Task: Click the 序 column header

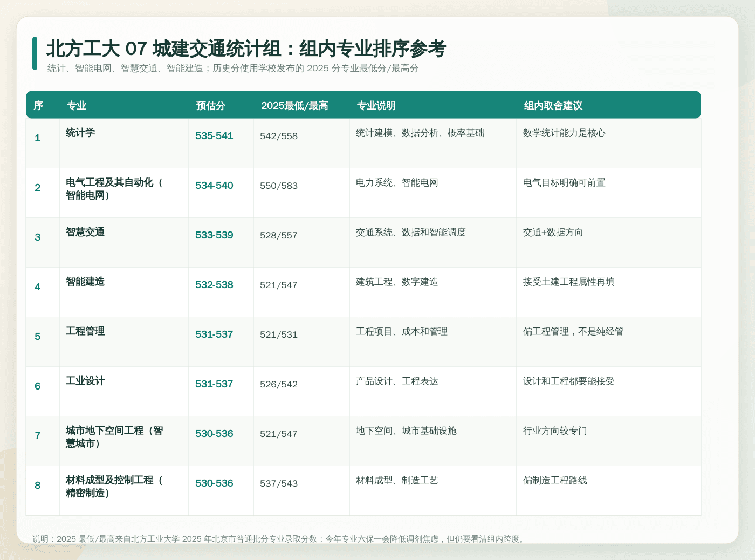Action: click(x=38, y=105)
